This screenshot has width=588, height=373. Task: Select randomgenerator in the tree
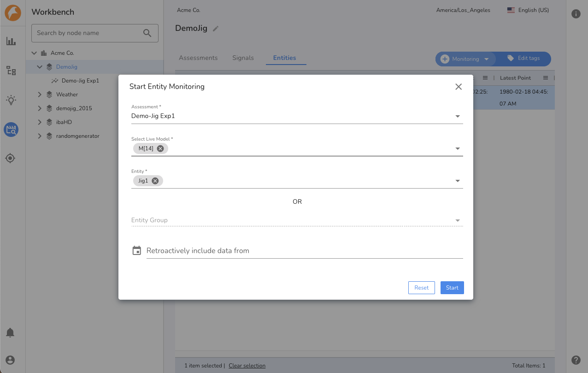click(x=78, y=136)
